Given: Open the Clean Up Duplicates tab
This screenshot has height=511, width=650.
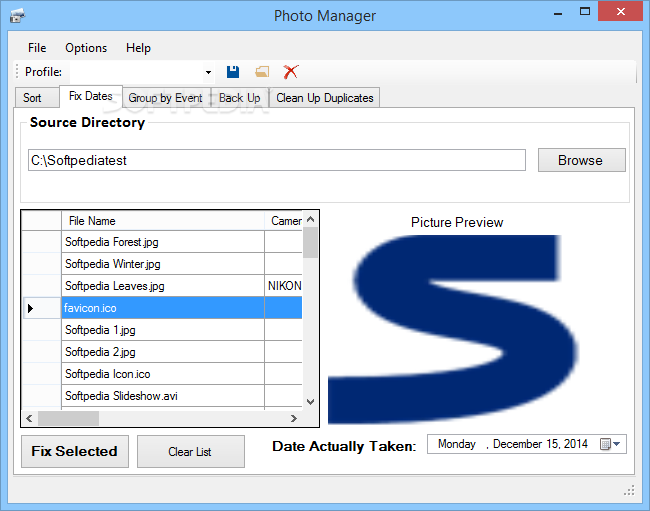Looking at the screenshot, I should click(x=325, y=98).
